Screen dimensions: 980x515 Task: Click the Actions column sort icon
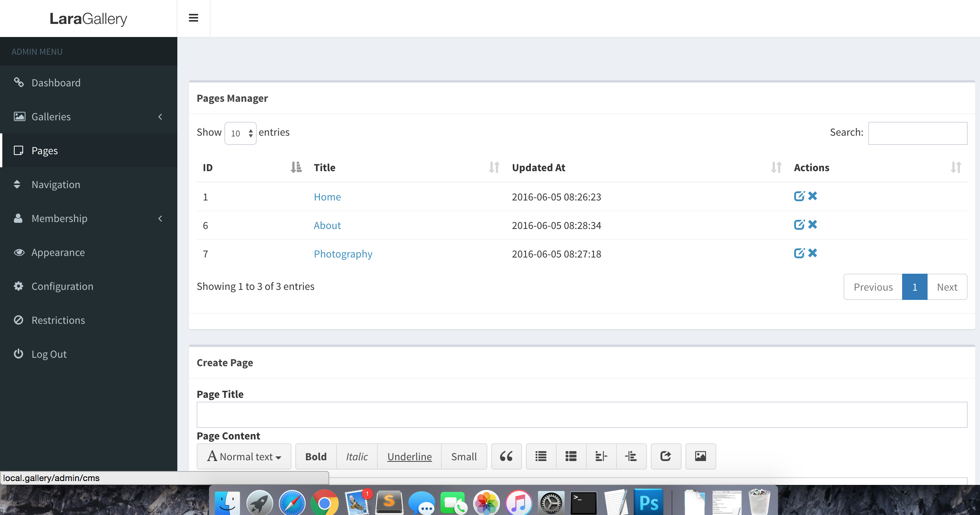pyautogui.click(x=956, y=167)
